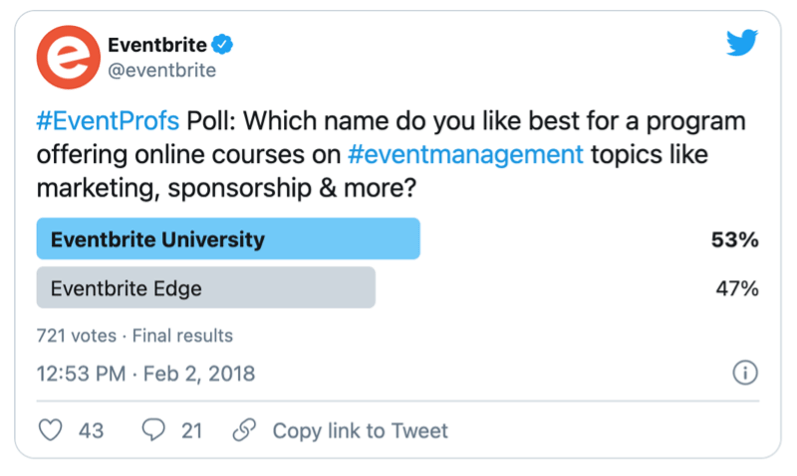Viewport: 797px width, 476px height.
Task: Open the Twitter bird logo
Action: point(741,41)
